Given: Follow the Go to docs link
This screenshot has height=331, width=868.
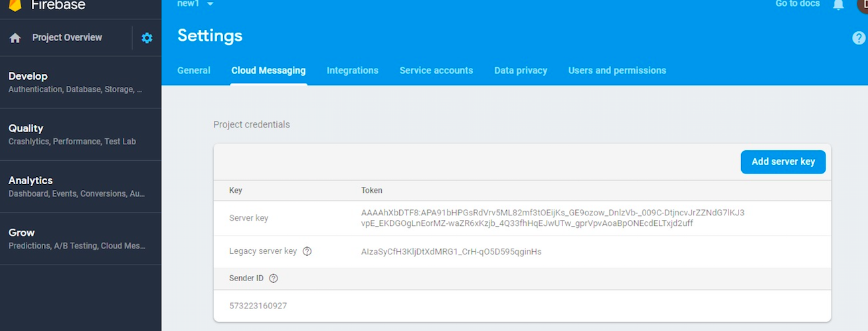Looking at the screenshot, I should point(798,4).
